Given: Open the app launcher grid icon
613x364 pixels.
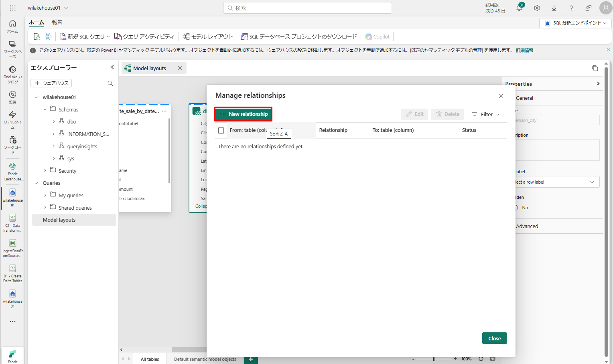Looking at the screenshot, I should pos(13,8).
